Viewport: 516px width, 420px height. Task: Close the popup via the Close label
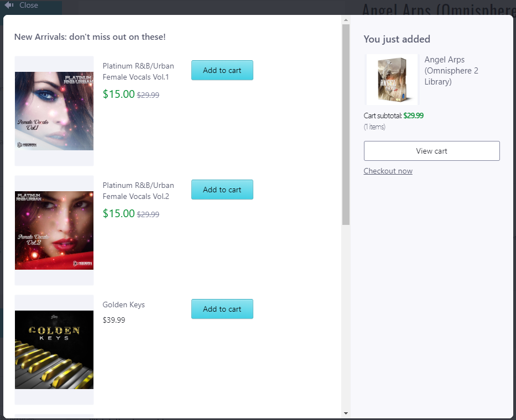[x=29, y=5]
